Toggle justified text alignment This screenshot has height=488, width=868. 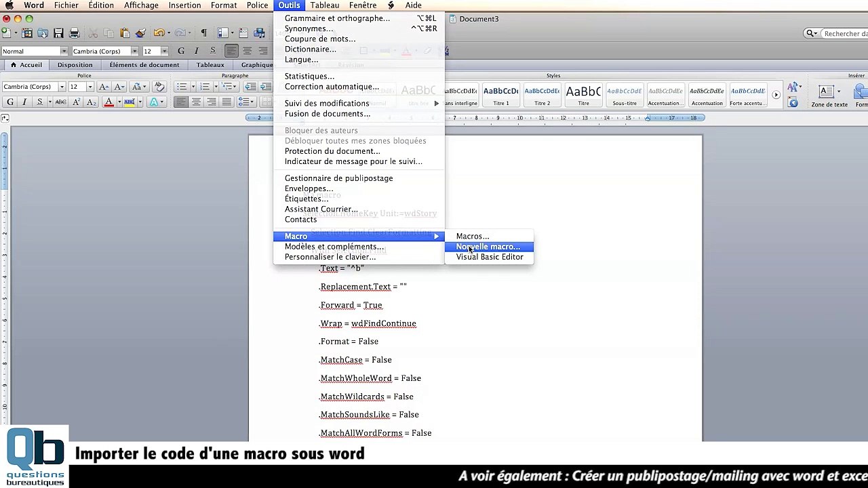[226, 102]
